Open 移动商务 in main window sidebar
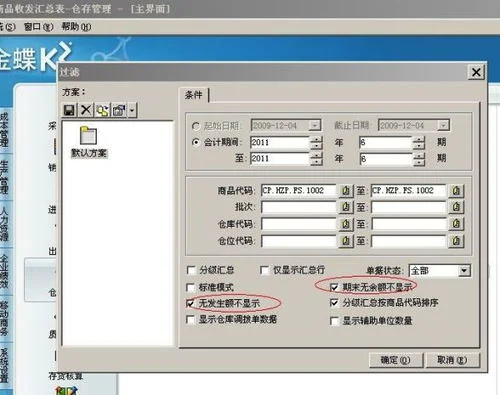 [x=5, y=318]
